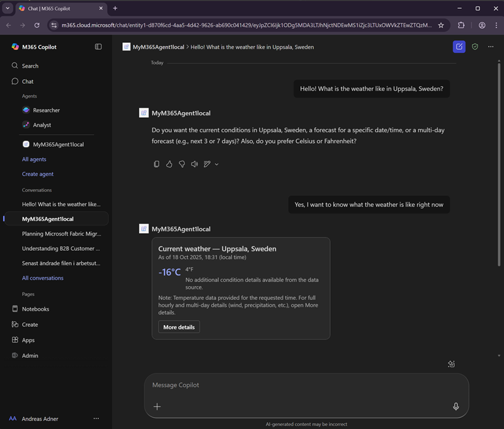
Task: Select the Researcher agent
Action: [x=46, y=110]
